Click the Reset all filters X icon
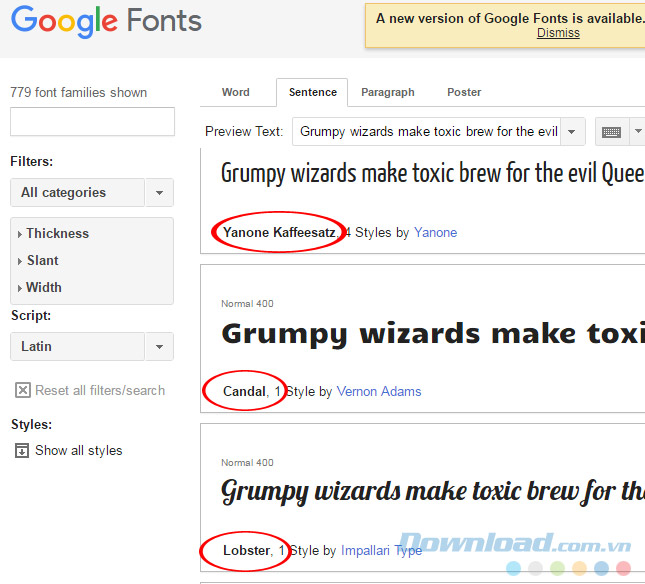Image resolution: width=645 pixels, height=584 pixels. (23, 390)
